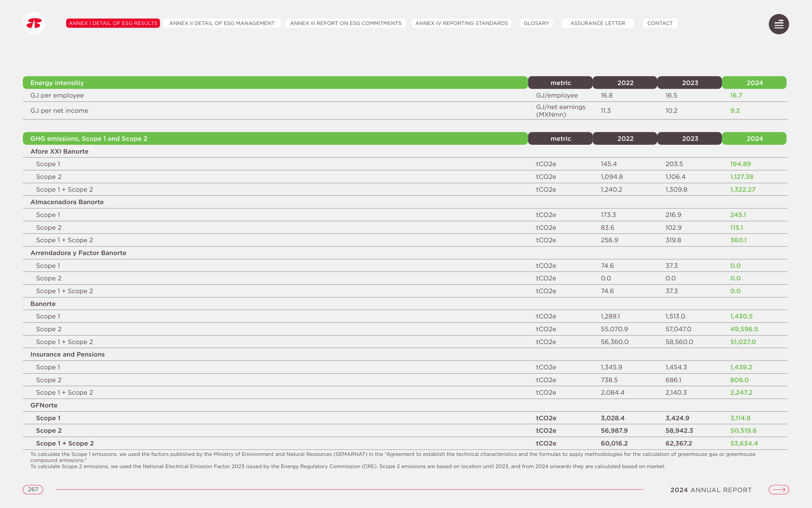Open Annex III Report on ESG Commitments
This screenshot has width=812, height=508.
point(346,23)
